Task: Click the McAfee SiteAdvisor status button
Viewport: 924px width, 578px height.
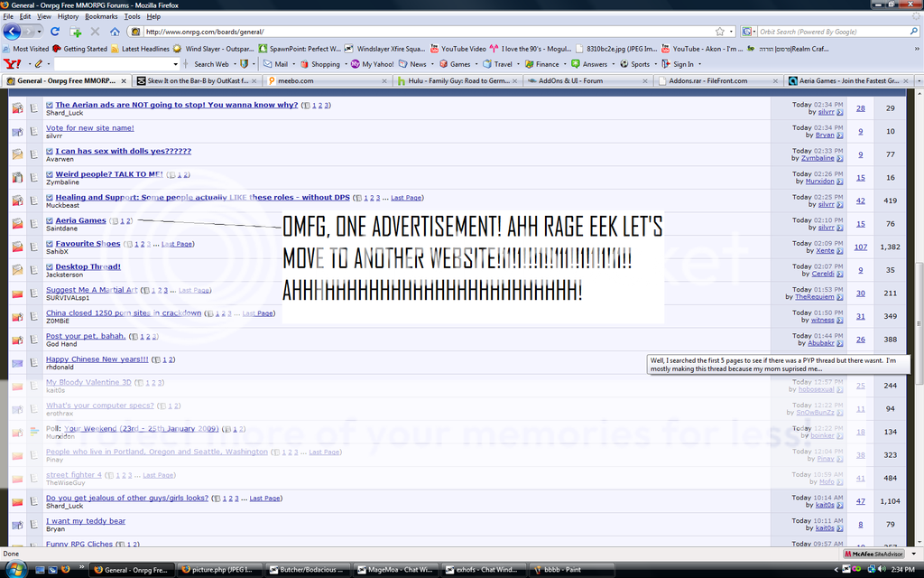Action: point(879,554)
